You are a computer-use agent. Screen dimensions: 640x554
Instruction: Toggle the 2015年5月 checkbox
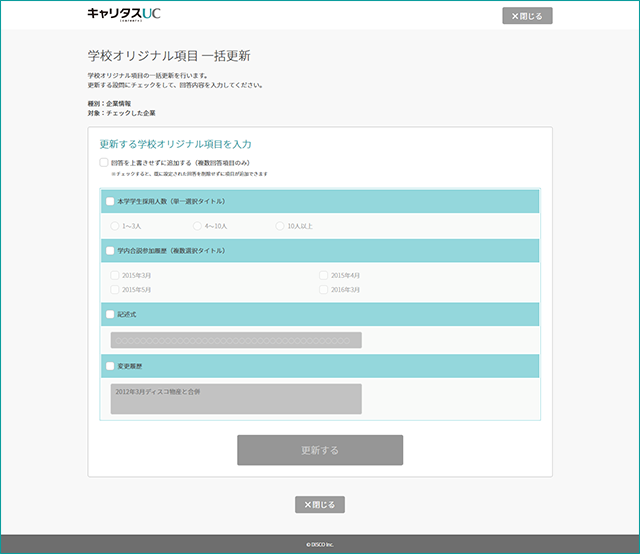coord(115,289)
